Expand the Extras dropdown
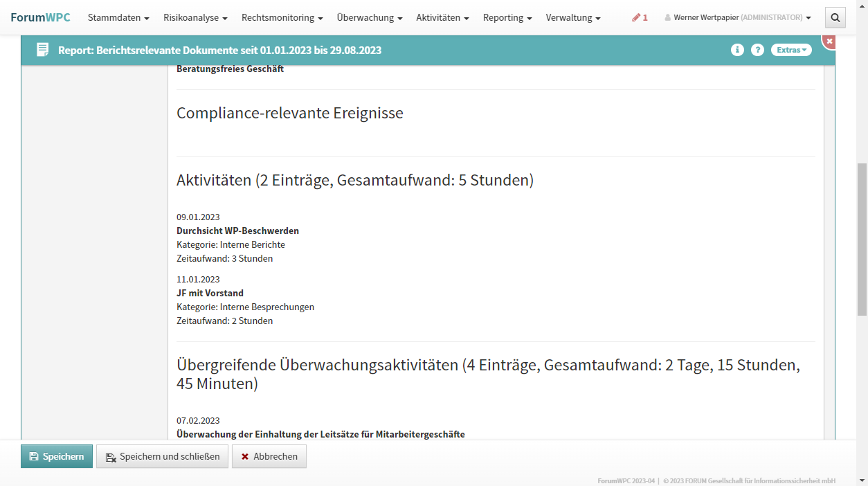 (791, 50)
